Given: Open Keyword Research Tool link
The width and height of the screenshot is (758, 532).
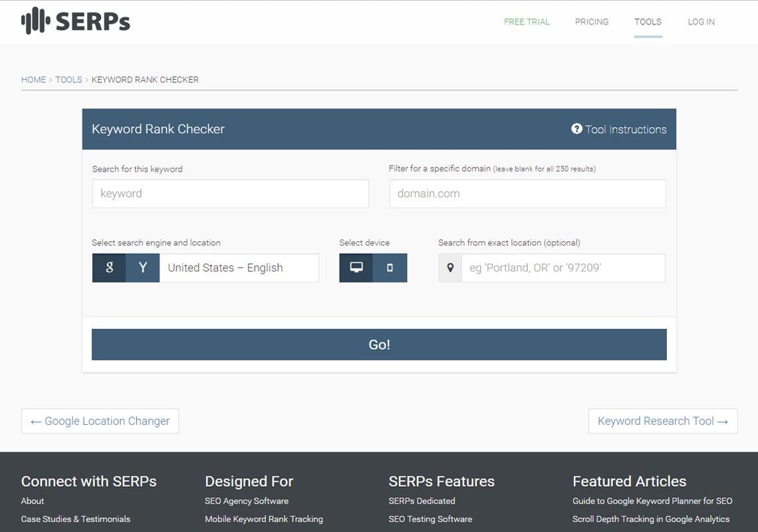Looking at the screenshot, I should coord(663,421).
